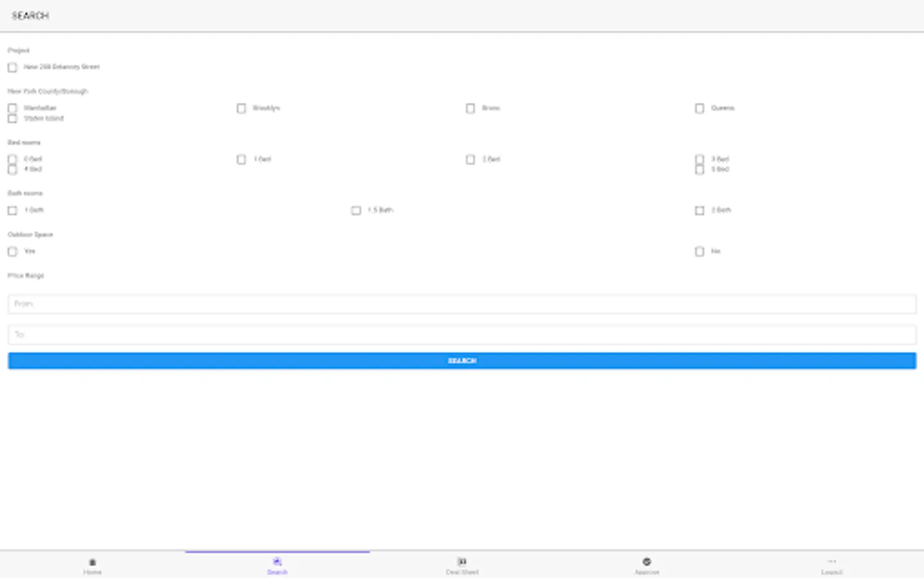The image size is (924, 578).
Task: Click the From price range field
Action: coord(461,303)
